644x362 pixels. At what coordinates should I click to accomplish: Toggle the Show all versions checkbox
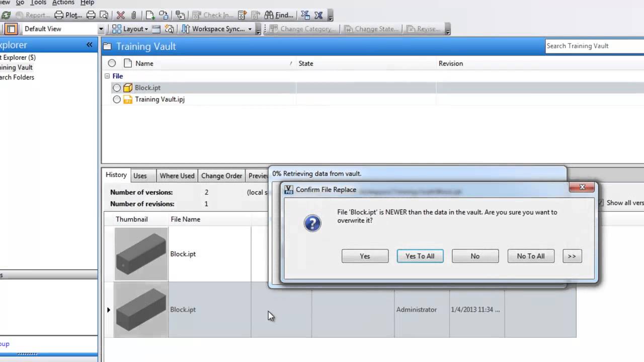(x=600, y=203)
